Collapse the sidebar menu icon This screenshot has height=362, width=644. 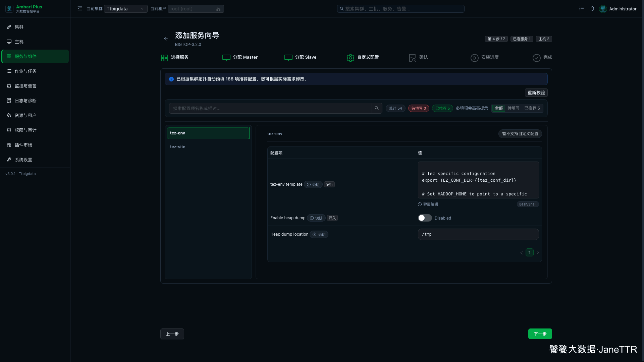[x=80, y=9]
